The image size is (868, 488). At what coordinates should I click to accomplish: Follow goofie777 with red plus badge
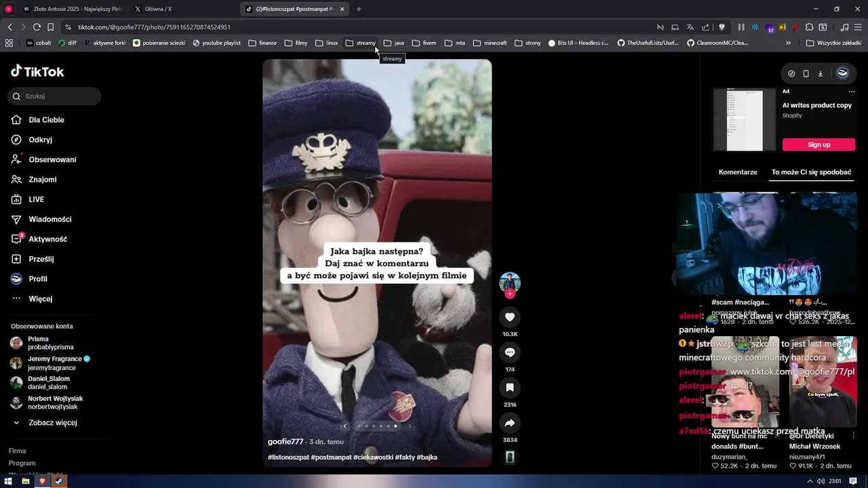click(x=510, y=293)
